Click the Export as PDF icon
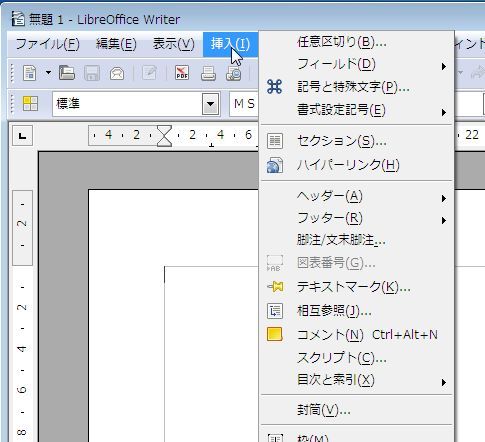 tap(182, 73)
